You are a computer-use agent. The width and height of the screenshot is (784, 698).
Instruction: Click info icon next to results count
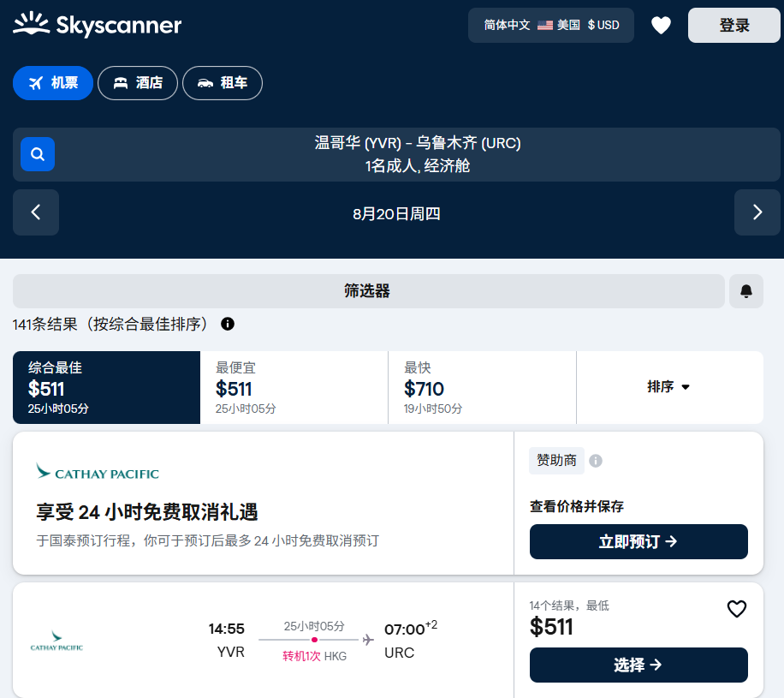click(x=228, y=324)
